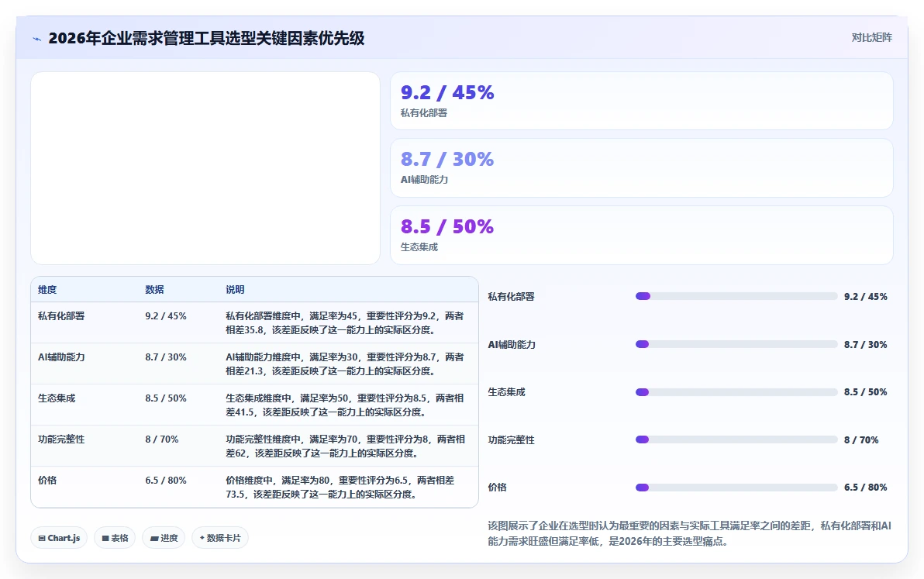
Task: Click the 表格 tag chip
Action: [115, 538]
